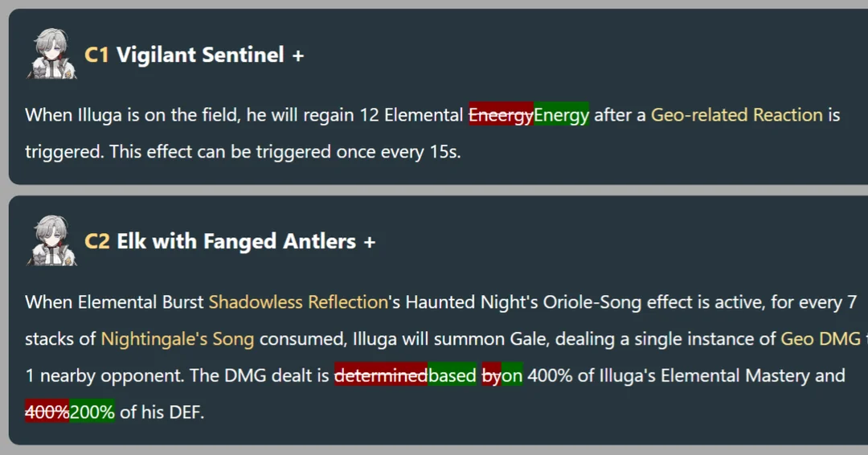The image size is (868, 455).
Task: Follow the Nightingale's Song link
Action: [x=178, y=338]
